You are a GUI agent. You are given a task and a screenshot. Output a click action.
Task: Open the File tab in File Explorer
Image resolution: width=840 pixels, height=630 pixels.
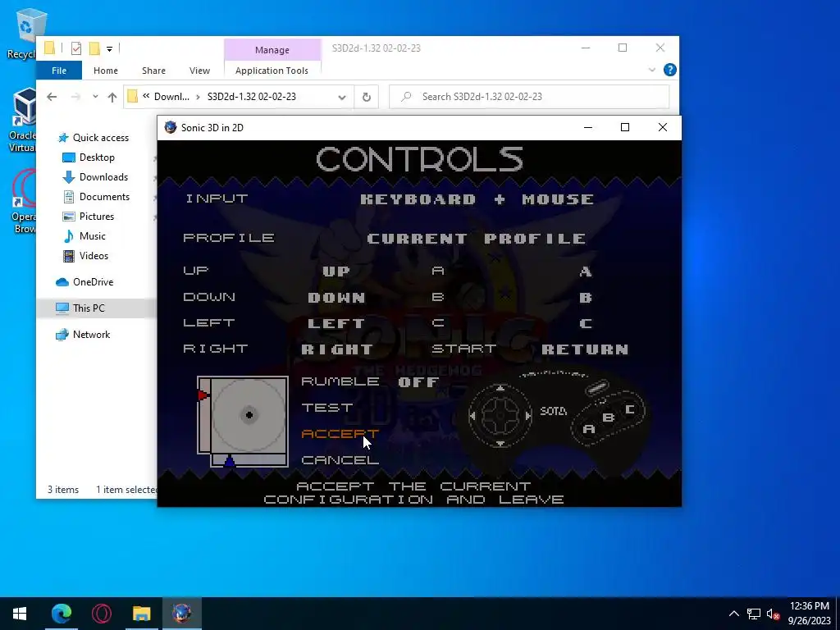(x=59, y=71)
